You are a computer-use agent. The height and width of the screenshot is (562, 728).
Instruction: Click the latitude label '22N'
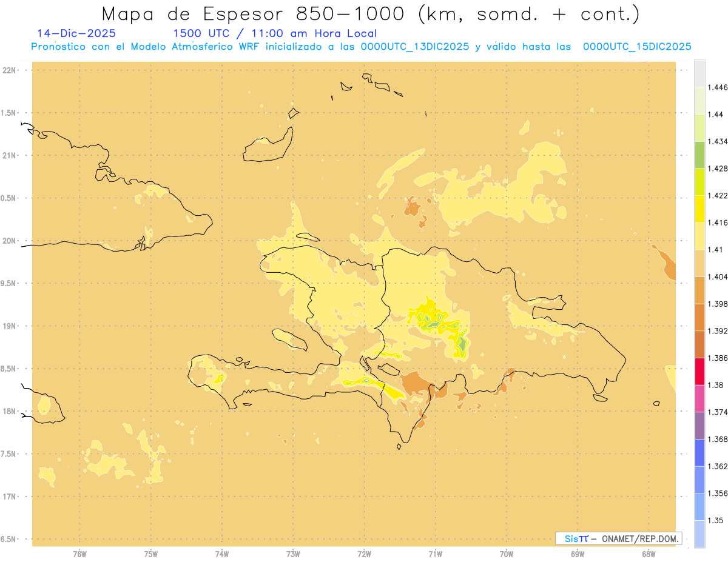point(9,70)
